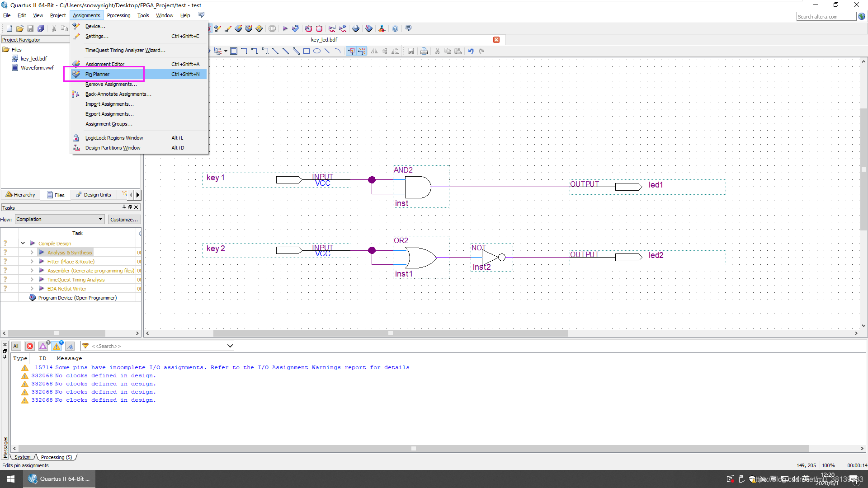
Task: Click the print icon in editor toolbar
Action: click(424, 51)
